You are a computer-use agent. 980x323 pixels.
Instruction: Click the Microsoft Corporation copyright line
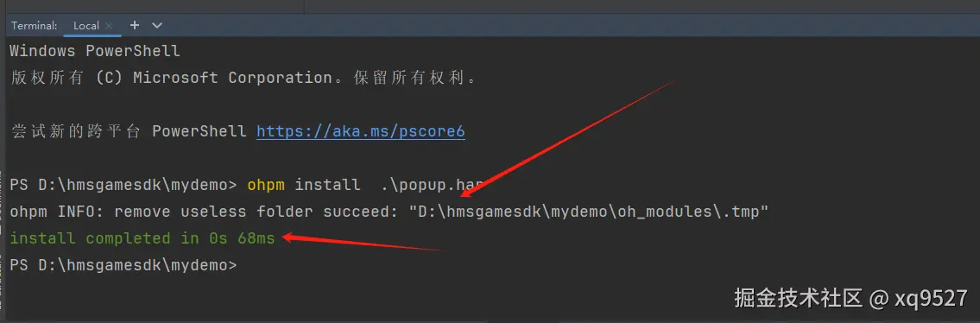pyautogui.click(x=243, y=78)
